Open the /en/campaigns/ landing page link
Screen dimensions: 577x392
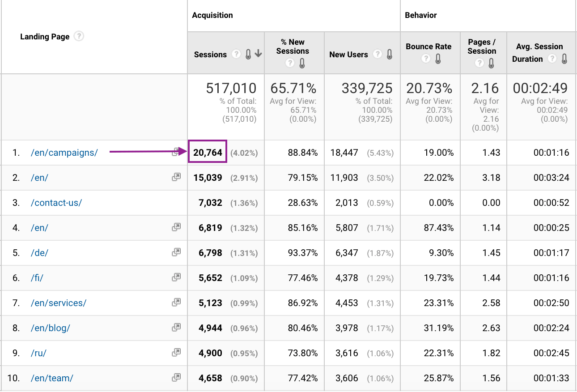coord(64,153)
